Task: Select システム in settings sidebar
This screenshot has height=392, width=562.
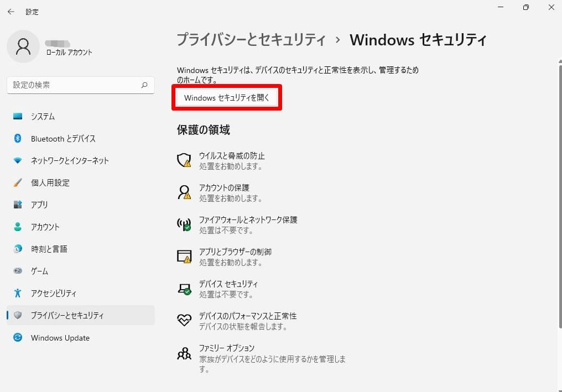Action: pos(81,117)
